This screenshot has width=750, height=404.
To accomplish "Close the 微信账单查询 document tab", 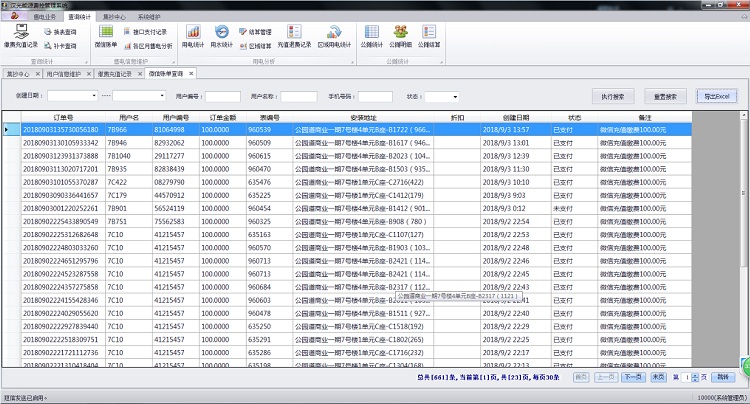I will pos(191,74).
